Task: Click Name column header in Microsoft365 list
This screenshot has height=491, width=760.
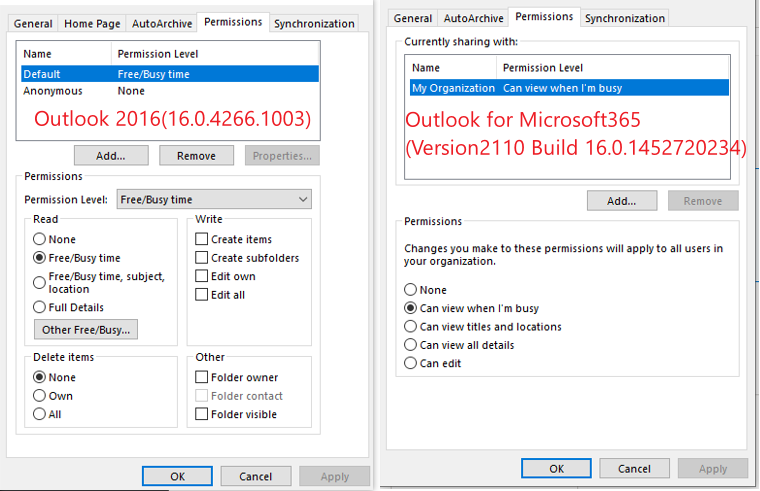Action: pyautogui.click(x=451, y=68)
